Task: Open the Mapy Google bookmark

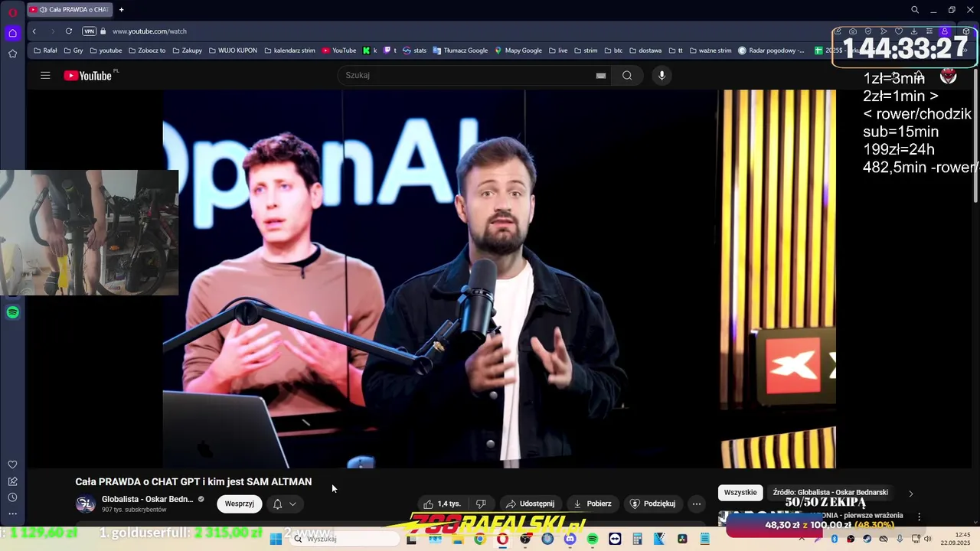Action: [518, 51]
